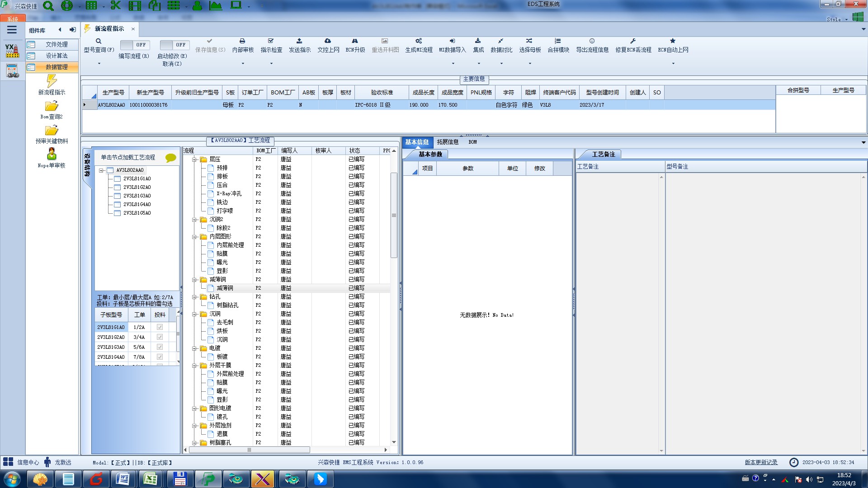Click the 文控上网 cloud upload icon
The width and height of the screenshot is (868, 488).
328,41
